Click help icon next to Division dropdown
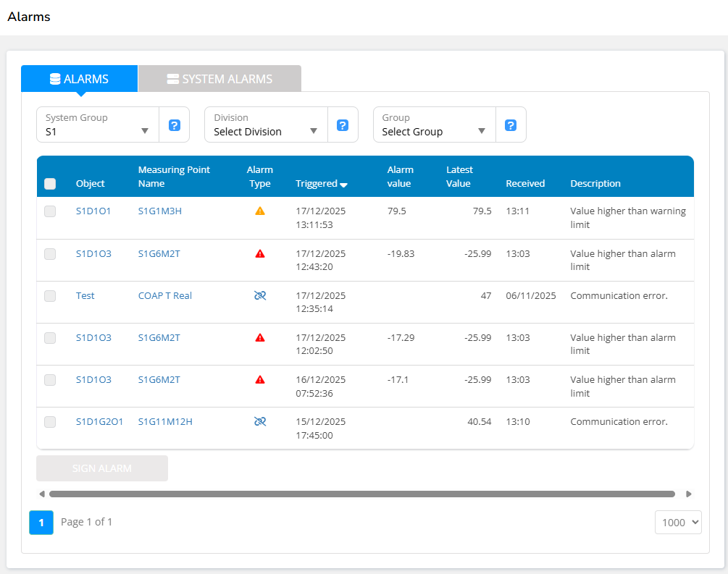 pyautogui.click(x=343, y=125)
